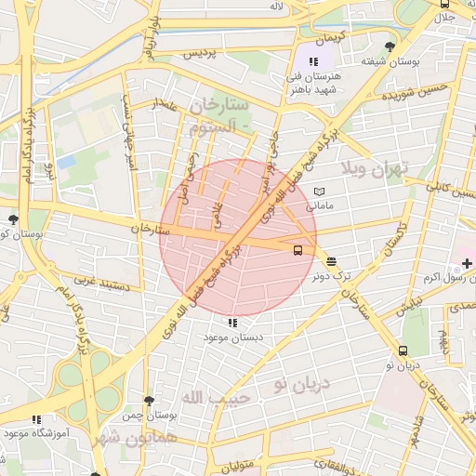
Task: Select the burger icon for ترک دونر
Action: pyautogui.click(x=331, y=261)
